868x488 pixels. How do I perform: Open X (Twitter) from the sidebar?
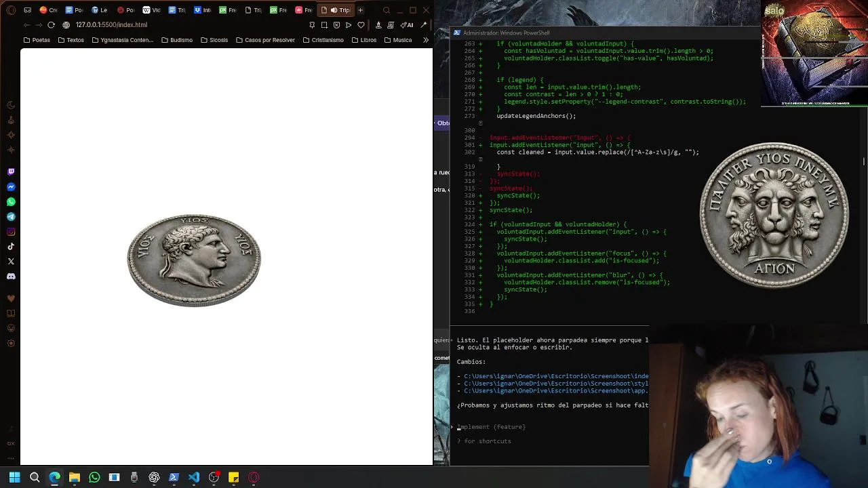tap(11, 262)
